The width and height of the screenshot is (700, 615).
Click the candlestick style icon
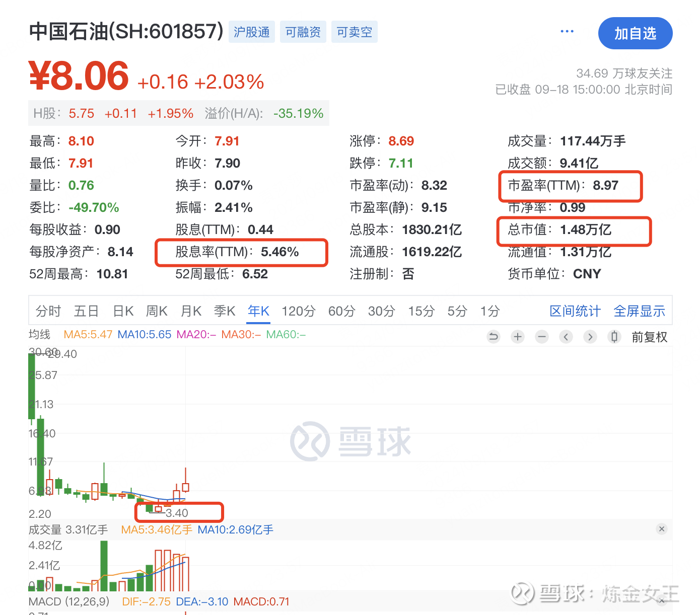tap(614, 337)
